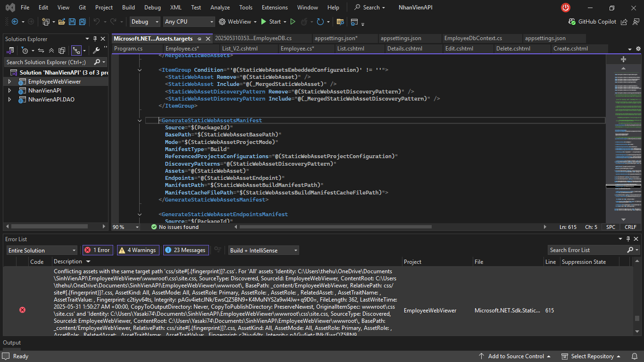
Task: Open the Extensions menu
Action: [x=275, y=8]
